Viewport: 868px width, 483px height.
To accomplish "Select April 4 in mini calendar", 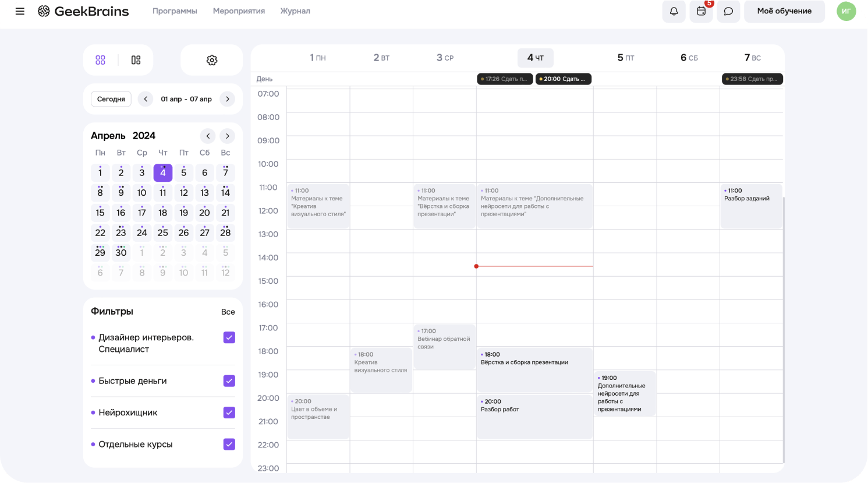I will (163, 172).
